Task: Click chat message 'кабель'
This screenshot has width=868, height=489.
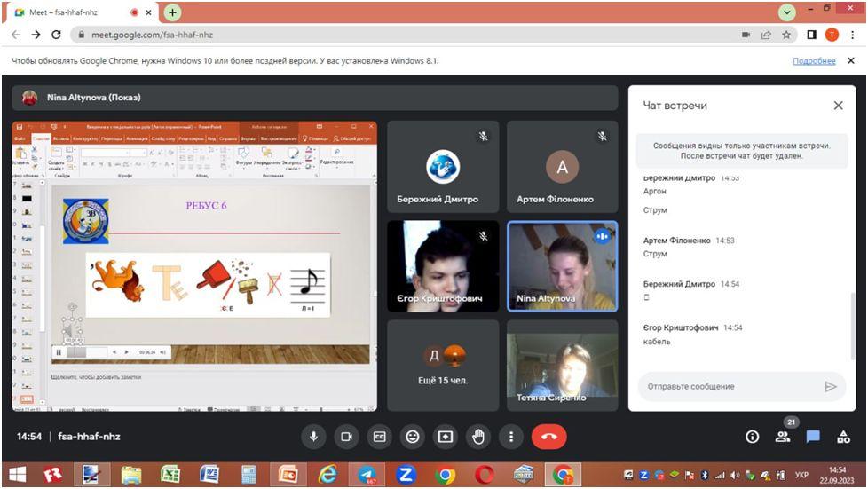Action: [657, 342]
